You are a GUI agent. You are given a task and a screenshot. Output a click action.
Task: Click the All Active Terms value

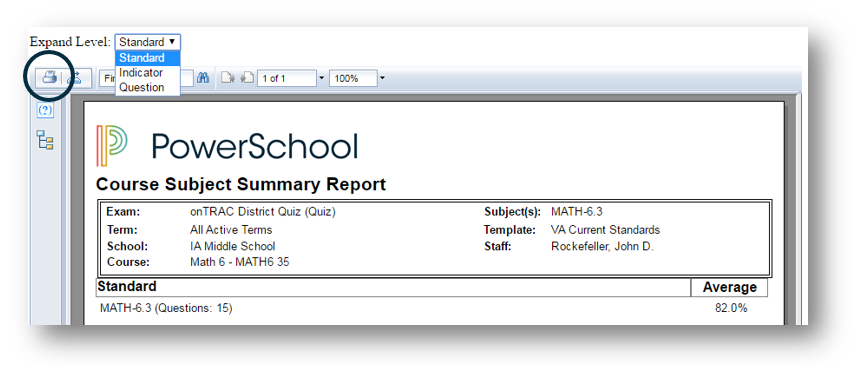[x=231, y=230]
